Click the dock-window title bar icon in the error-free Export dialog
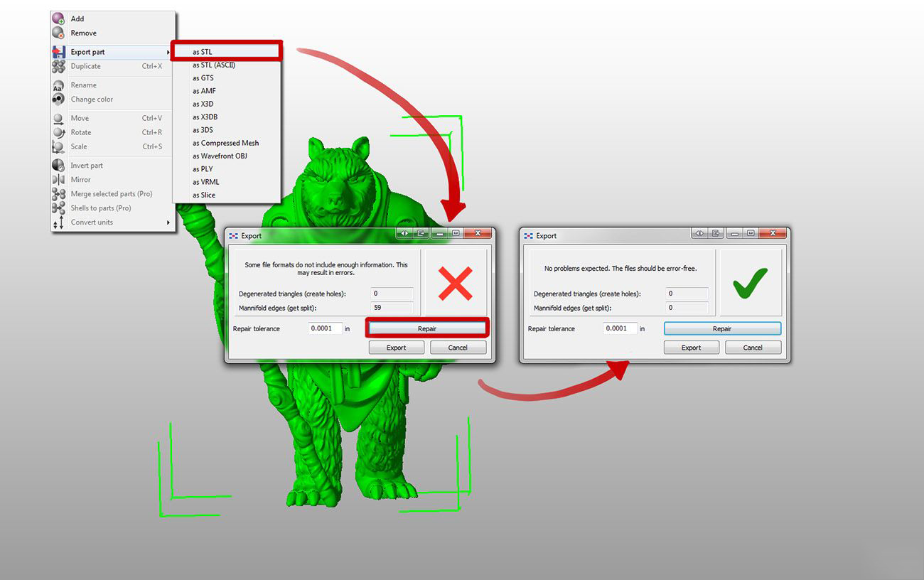The width and height of the screenshot is (924, 580). coord(716,233)
